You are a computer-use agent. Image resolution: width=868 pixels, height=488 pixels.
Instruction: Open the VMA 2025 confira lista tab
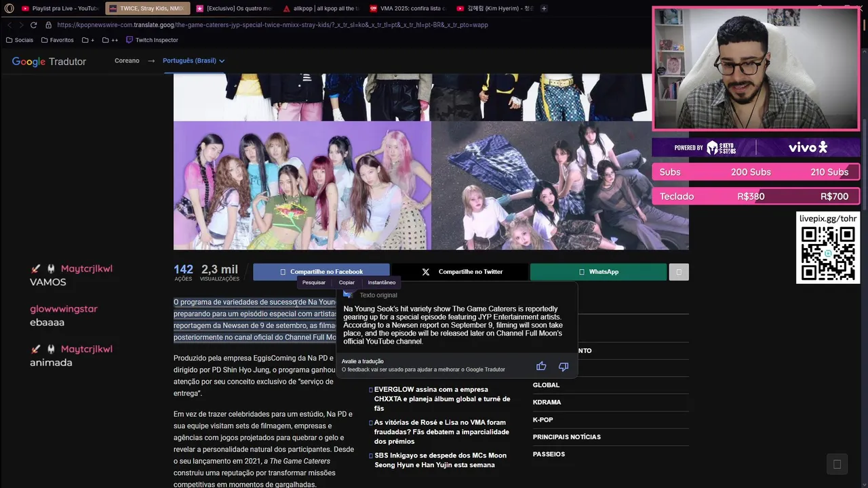pyautogui.click(x=408, y=8)
